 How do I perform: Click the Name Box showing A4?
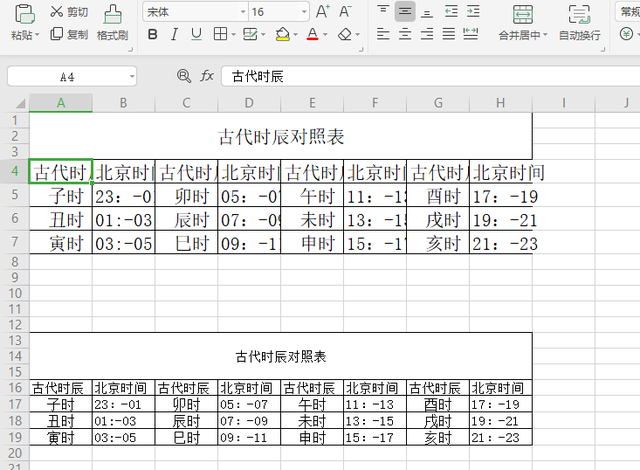pos(67,76)
